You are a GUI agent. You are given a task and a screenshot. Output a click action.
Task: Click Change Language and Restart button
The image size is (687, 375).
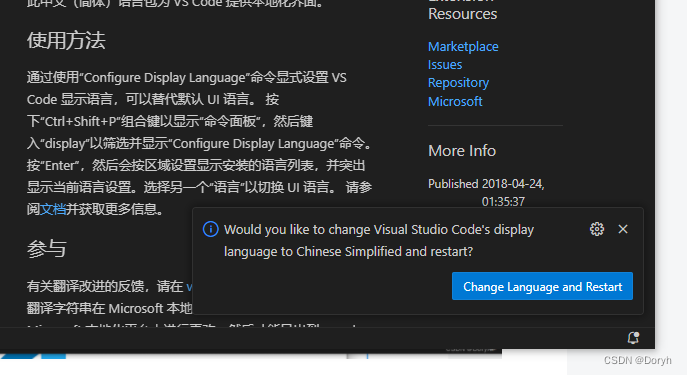click(542, 286)
